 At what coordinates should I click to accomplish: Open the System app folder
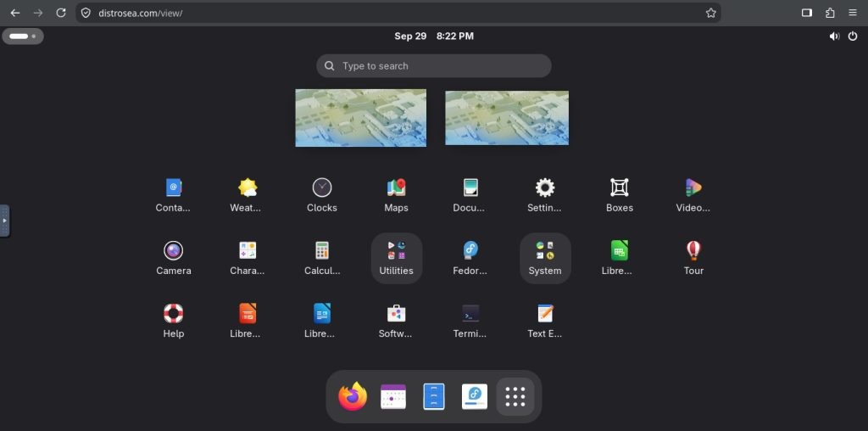tap(545, 258)
